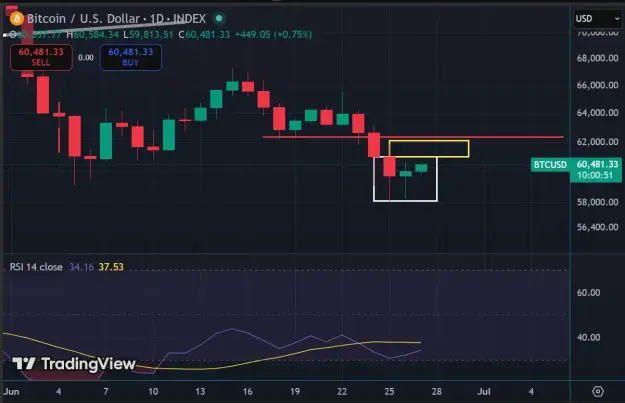Image resolution: width=625 pixels, height=403 pixels.
Task: Click the C60,481.33 close value
Action: [204, 35]
